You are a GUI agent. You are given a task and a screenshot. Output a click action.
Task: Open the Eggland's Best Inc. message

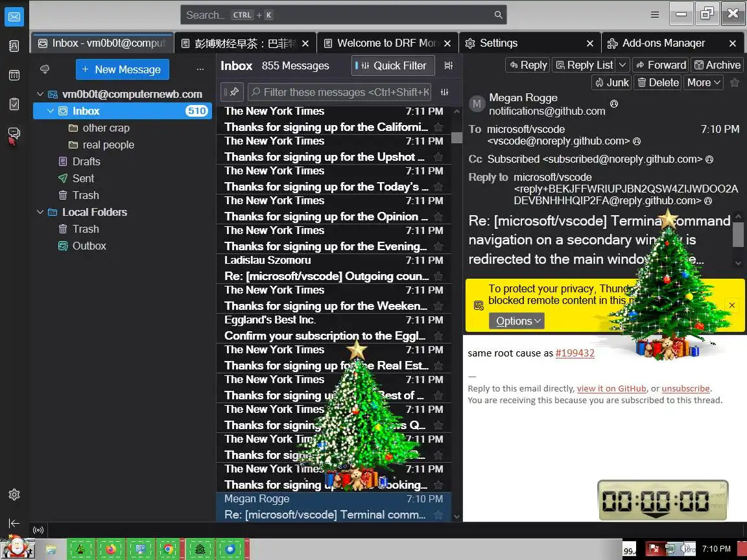(333, 328)
